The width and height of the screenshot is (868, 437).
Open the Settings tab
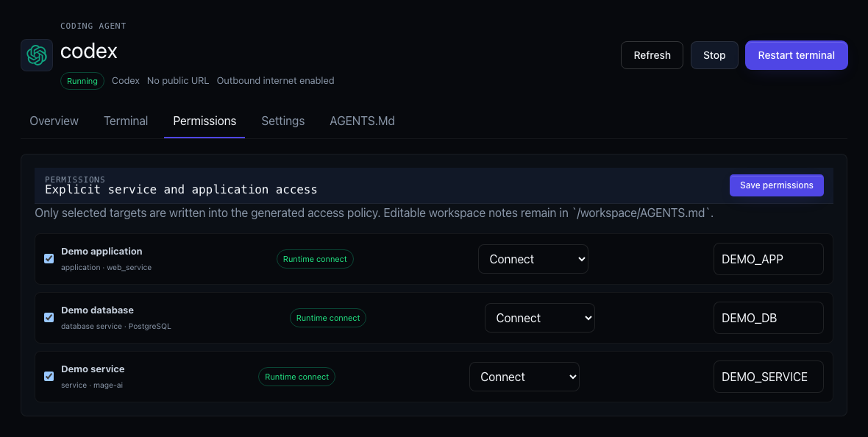(283, 121)
